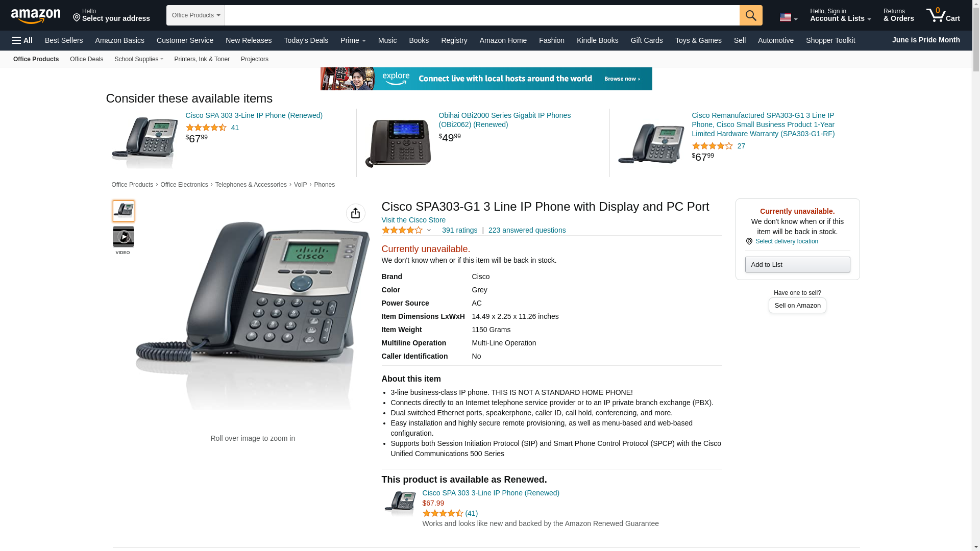This screenshot has width=980, height=551.
Task: Click the Select delivery location pin
Action: 749,241
